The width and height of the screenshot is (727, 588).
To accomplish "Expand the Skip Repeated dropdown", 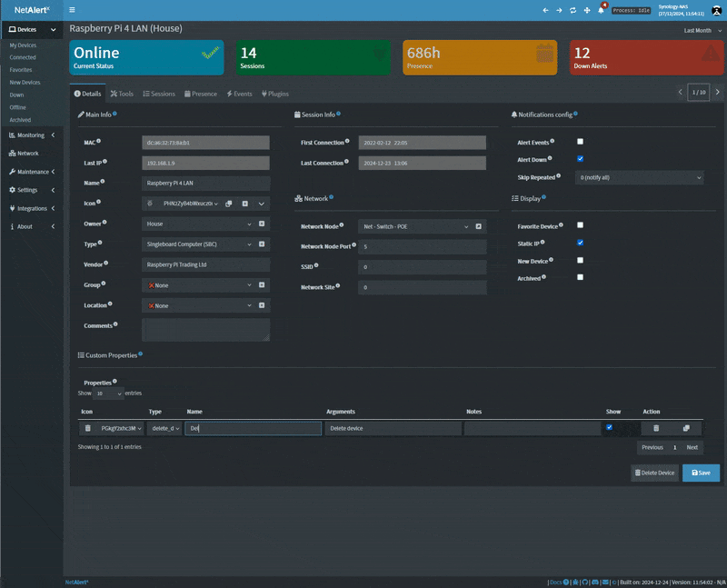I will (x=640, y=178).
